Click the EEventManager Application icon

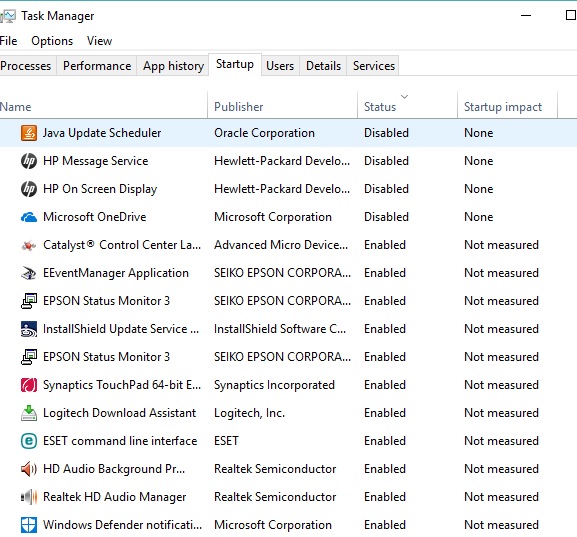(x=29, y=273)
